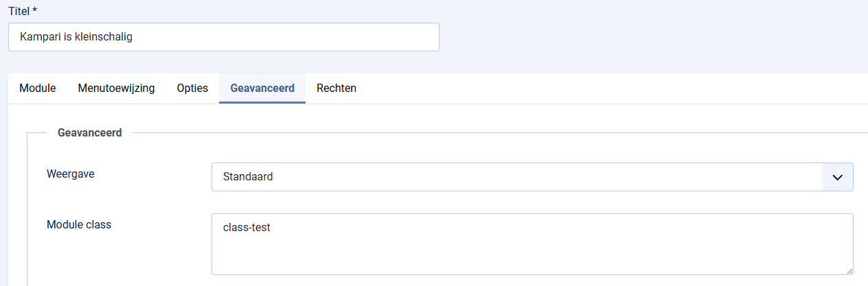Click the Geavanceerd fieldset legend
The width and height of the screenshot is (868, 286).
(90, 133)
